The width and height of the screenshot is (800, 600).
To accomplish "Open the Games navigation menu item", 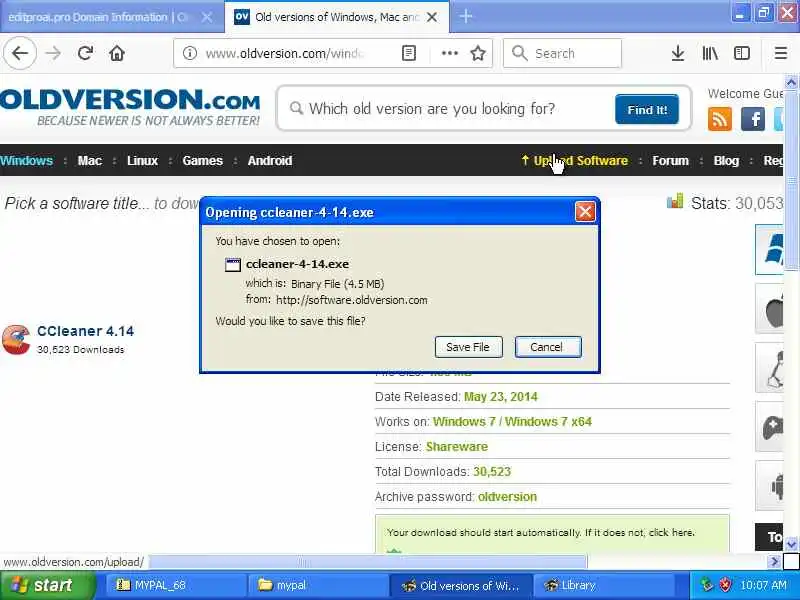I will 203,161.
